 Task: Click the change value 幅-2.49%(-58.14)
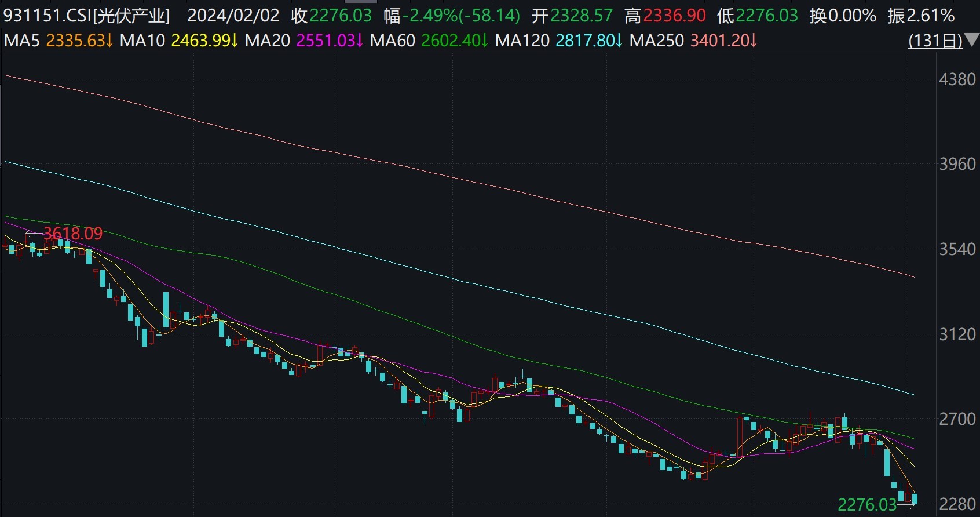[452, 16]
